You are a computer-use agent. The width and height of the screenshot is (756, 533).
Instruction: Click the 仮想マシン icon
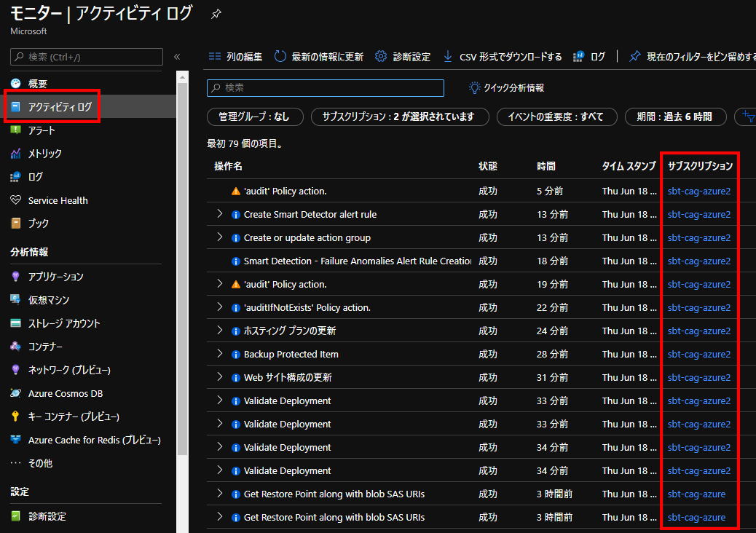tap(16, 300)
